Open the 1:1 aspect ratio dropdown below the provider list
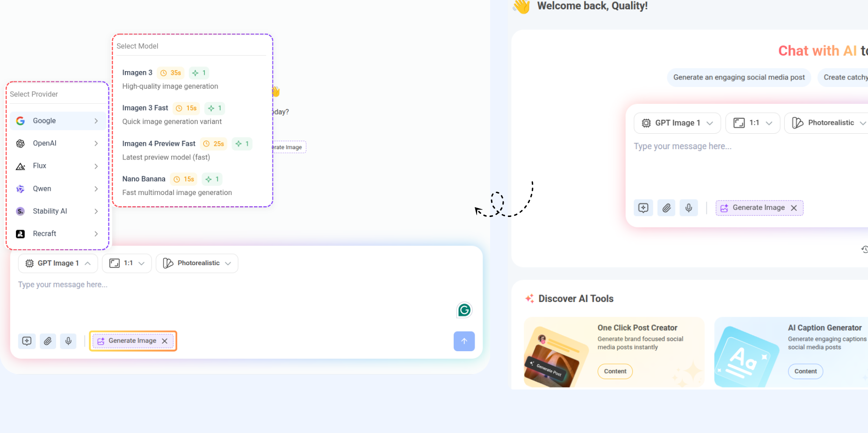This screenshot has width=868, height=433. coord(127,263)
